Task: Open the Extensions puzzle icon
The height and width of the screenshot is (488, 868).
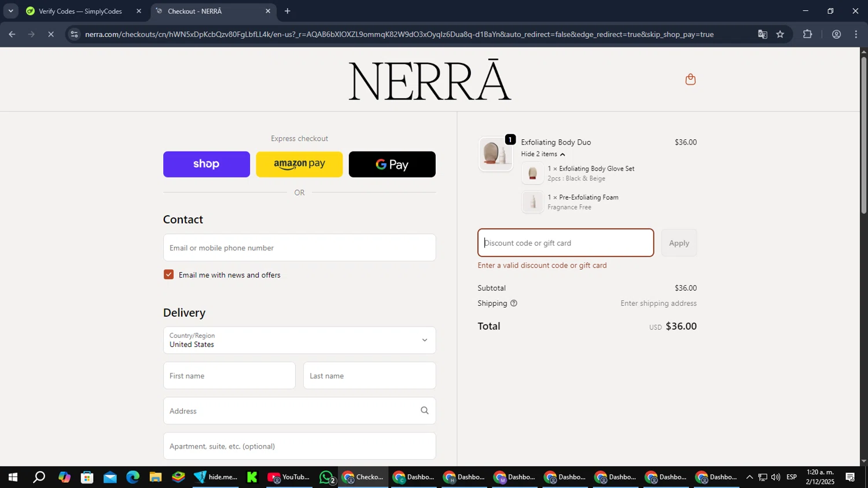Action: pos(808,34)
